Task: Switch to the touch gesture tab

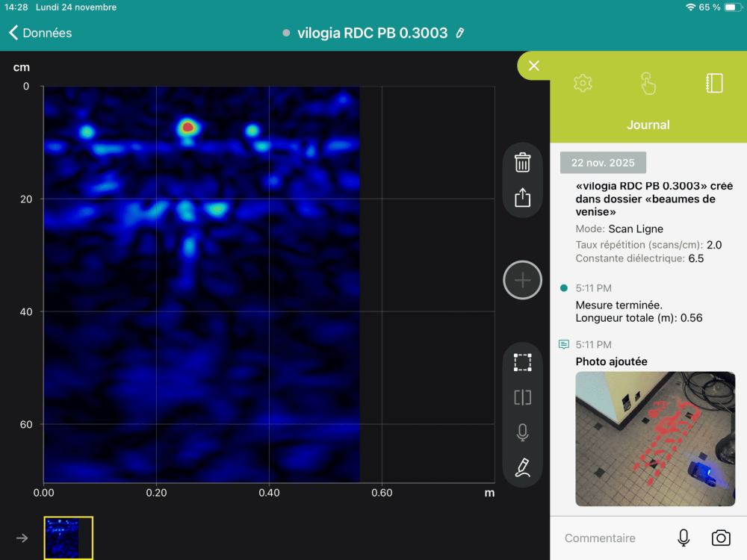Action: coord(648,84)
